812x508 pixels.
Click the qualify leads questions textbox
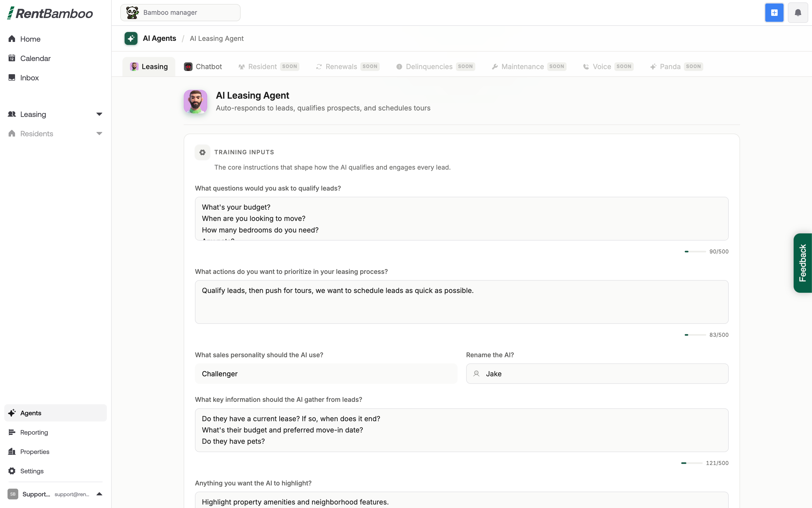(x=462, y=219)
